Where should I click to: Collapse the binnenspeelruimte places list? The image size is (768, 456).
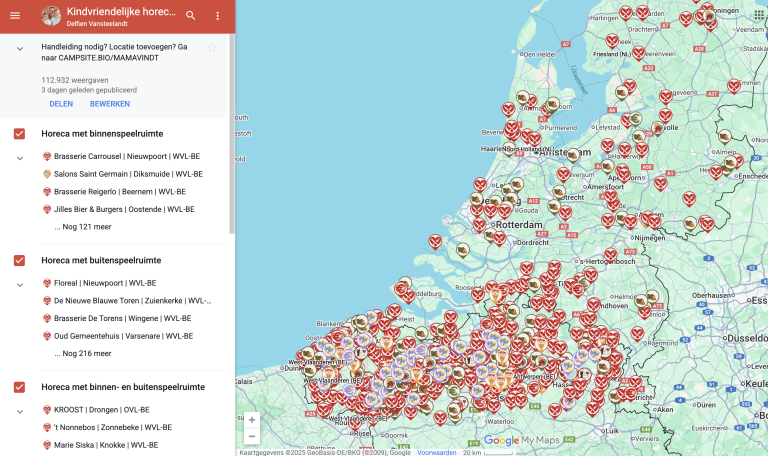tap(20, 157)
